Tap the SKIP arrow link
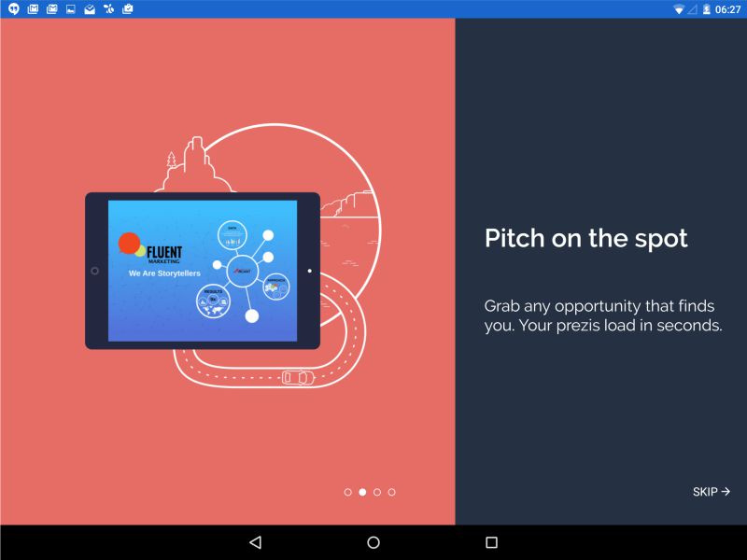 pos(711,492)
